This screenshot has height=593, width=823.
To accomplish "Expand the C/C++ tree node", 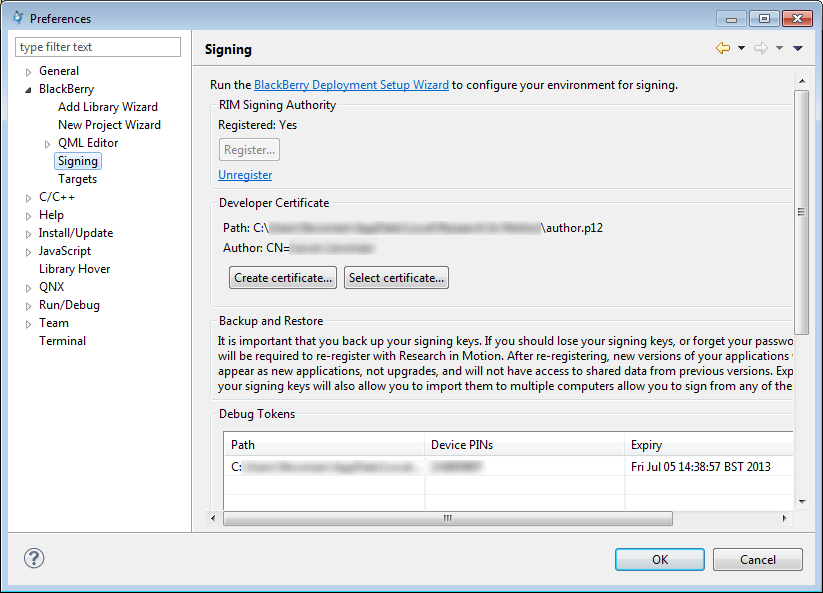I will (28, 198).
